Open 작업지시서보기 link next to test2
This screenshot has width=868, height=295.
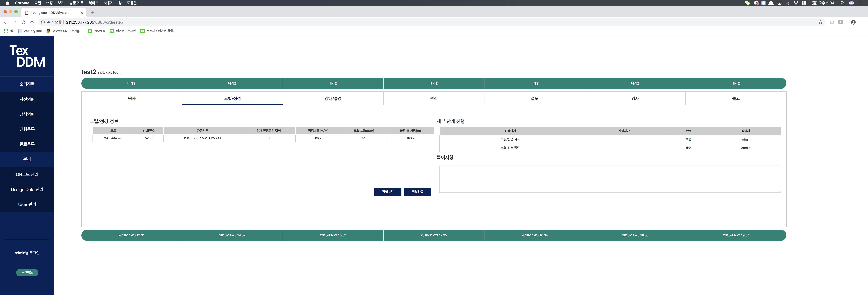click(110, 73)
